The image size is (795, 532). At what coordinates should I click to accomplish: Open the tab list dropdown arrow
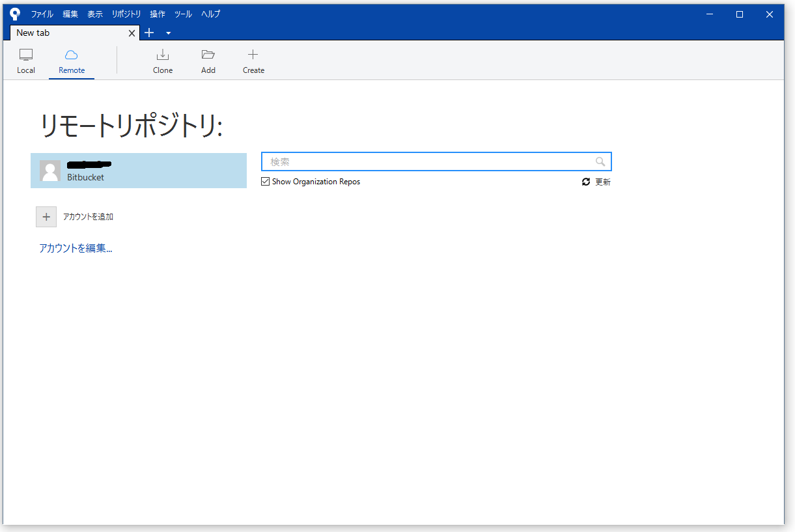(x=168, y=33)
